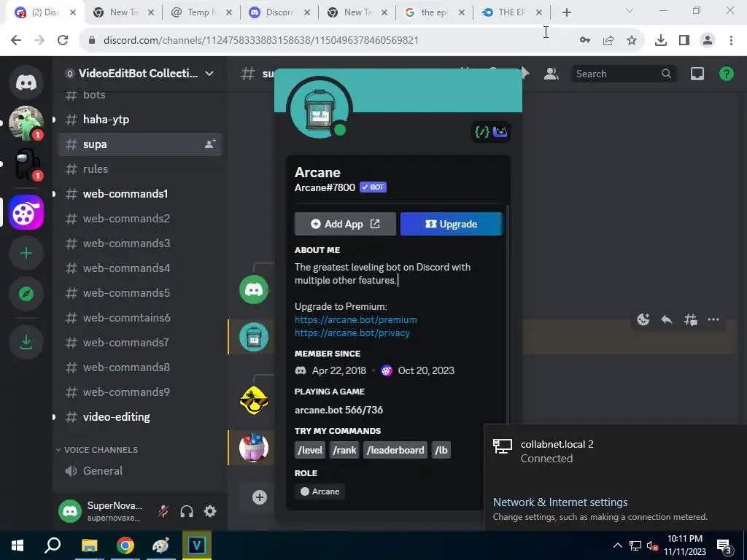
Task: Open Network & Internet settings link
Action: (560, 502)
